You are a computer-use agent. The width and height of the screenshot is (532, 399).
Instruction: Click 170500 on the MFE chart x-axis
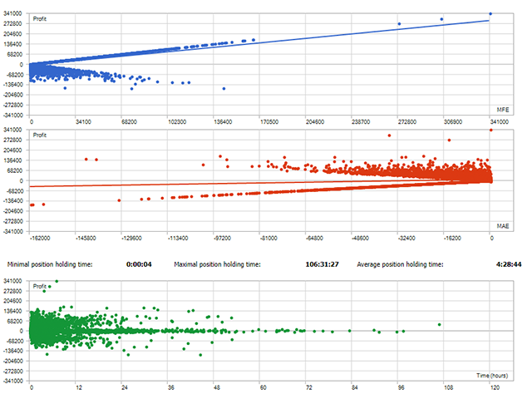point(269,122)
